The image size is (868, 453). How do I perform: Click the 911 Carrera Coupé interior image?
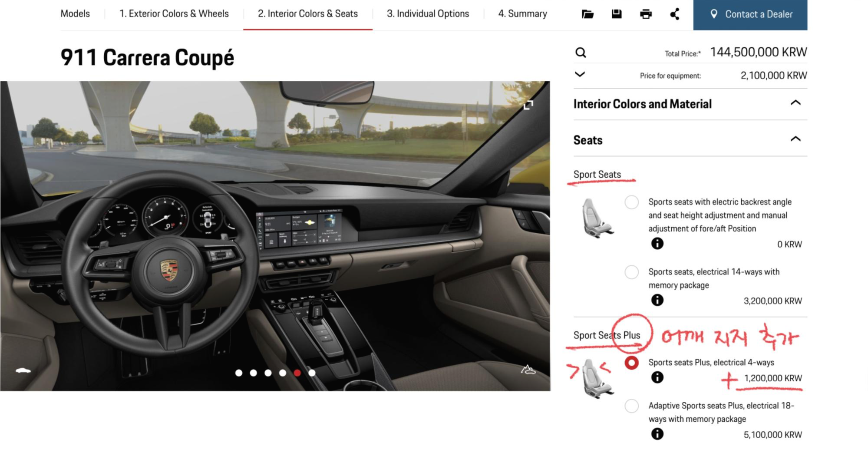pos(275,236)
